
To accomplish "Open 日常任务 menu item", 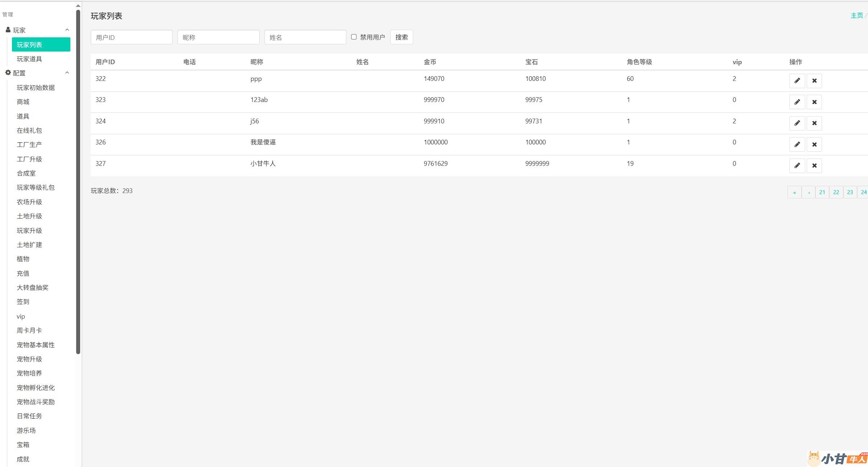I will (29, 416).
